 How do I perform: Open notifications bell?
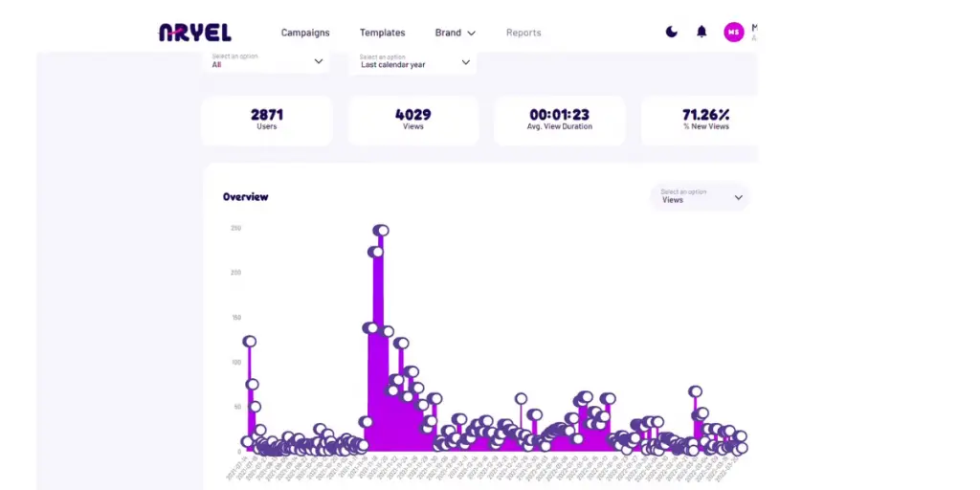pyautogui.click(x=702, y=33)
